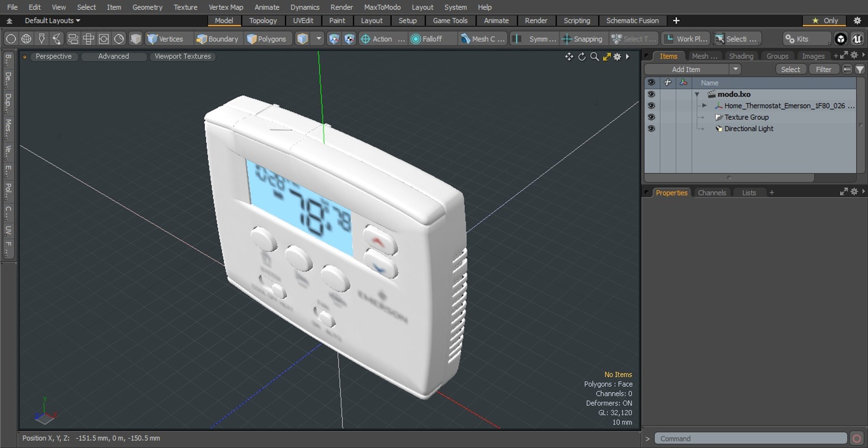Click the Viewport Textures button
The height and width of the screenshot is (448, 868).
[x=183, y=57]
